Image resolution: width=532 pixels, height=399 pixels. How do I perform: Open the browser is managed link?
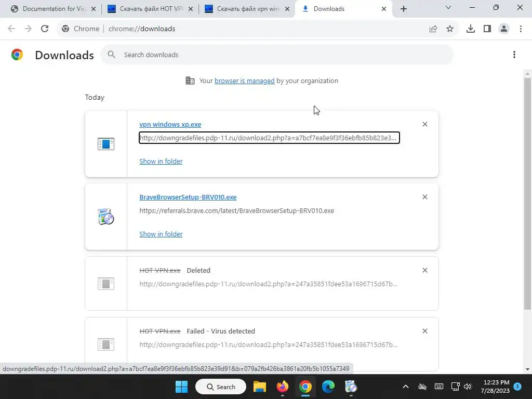244,81
